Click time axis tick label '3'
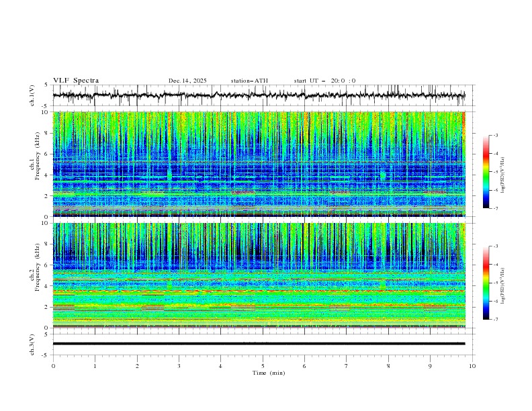Viewport: 532px width, 411px height. click(x=179, y=366)
